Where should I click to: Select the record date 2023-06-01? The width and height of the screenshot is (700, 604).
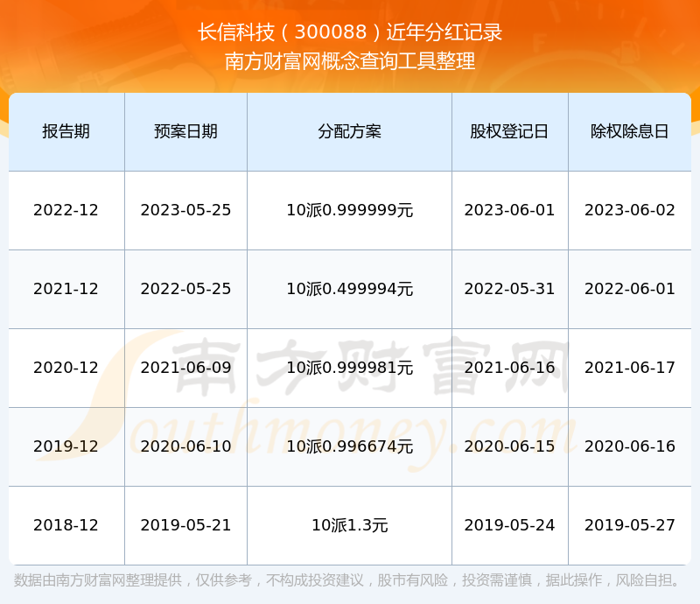tap(509, 210)
